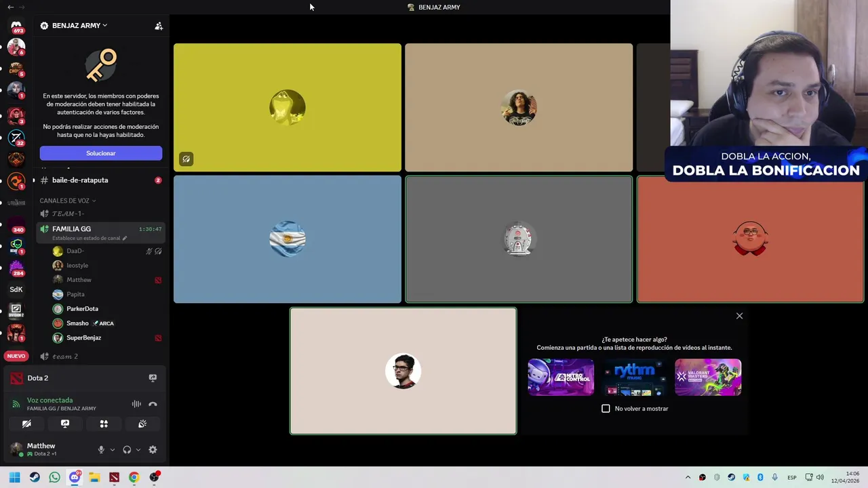The image size is (868, 488).
Task: Check No volver a mostrar
Action: pos(606,409)
